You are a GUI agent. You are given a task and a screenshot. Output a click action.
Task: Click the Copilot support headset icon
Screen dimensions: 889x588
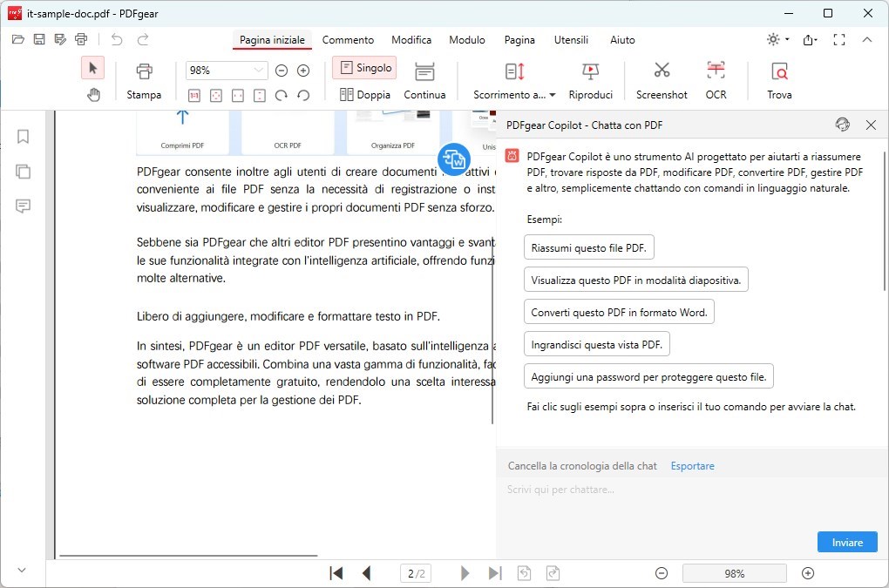click(843, 125)
